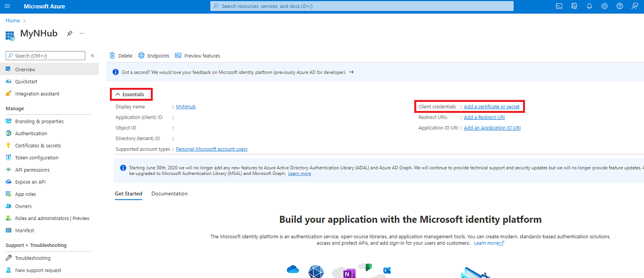Click the Certificates & secrets key icon

click(x=9, y=145)
